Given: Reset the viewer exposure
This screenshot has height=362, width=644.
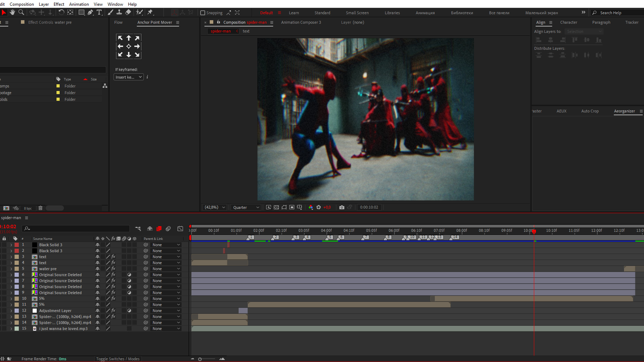Looking at the screenshot, I should coord(318,207).
